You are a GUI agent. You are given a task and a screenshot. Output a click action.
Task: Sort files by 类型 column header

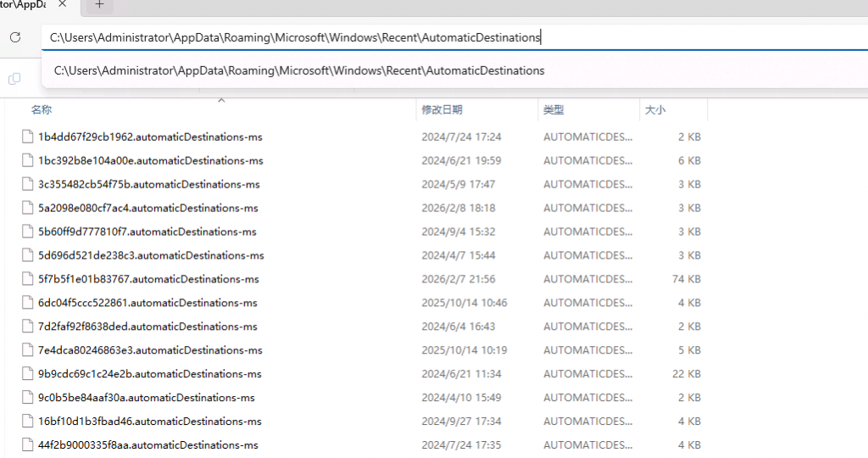coord(554,110)
